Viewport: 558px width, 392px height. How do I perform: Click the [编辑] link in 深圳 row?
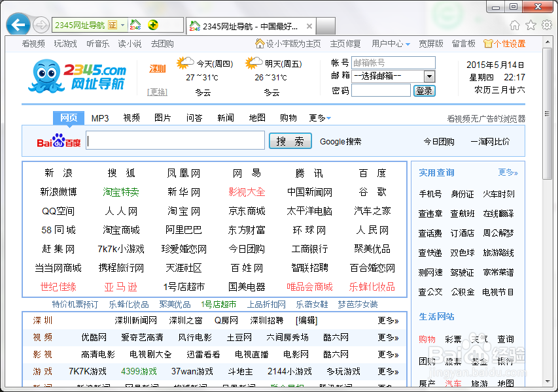(x=306, y=321)
